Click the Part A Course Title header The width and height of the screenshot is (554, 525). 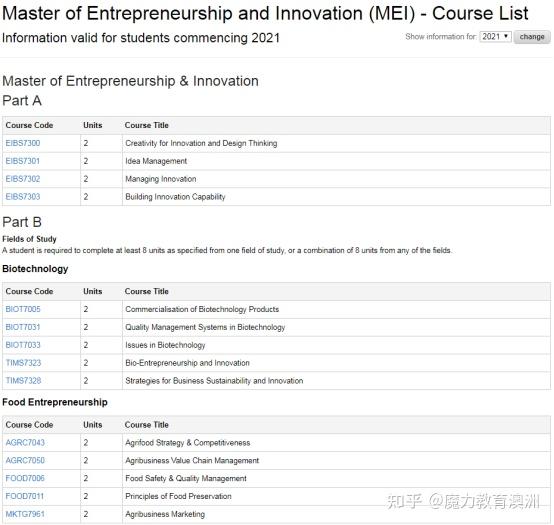click(147, 125)
